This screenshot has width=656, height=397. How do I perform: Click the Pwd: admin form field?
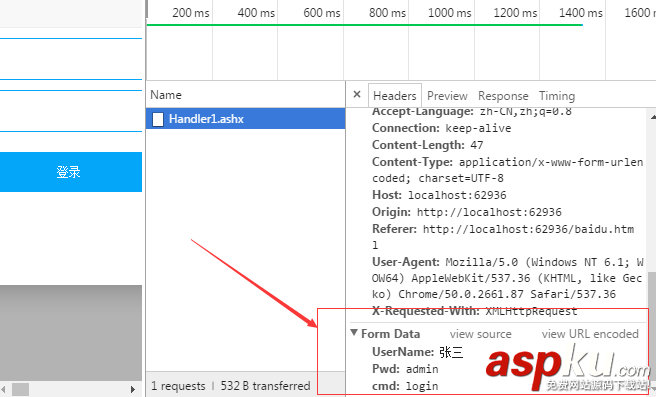click(x=405, y=369)
